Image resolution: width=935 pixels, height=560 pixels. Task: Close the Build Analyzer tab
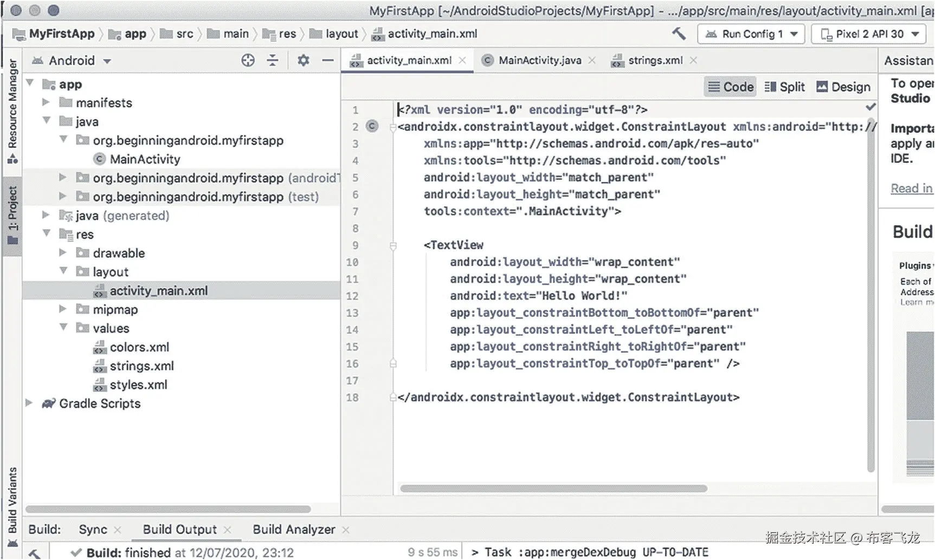346,530
